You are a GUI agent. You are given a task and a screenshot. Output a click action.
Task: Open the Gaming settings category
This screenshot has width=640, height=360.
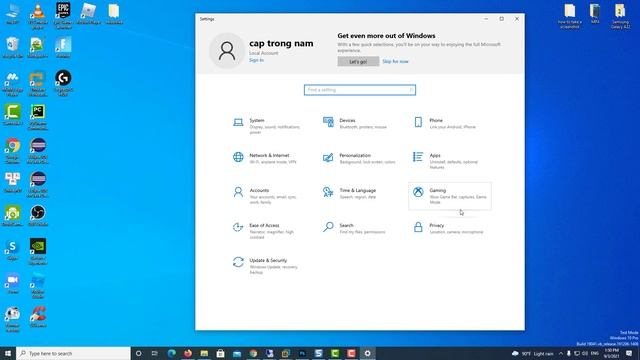pyautogui.click(x=450, y=196)
